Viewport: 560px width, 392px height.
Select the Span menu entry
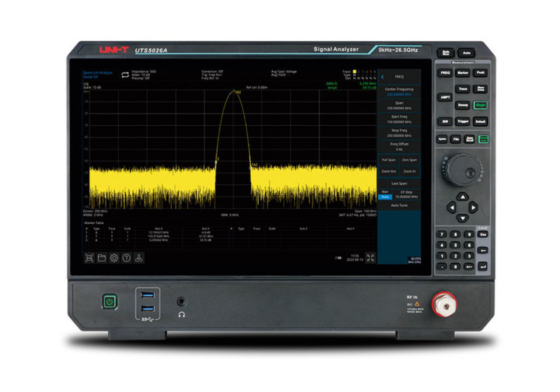[399, 105]
